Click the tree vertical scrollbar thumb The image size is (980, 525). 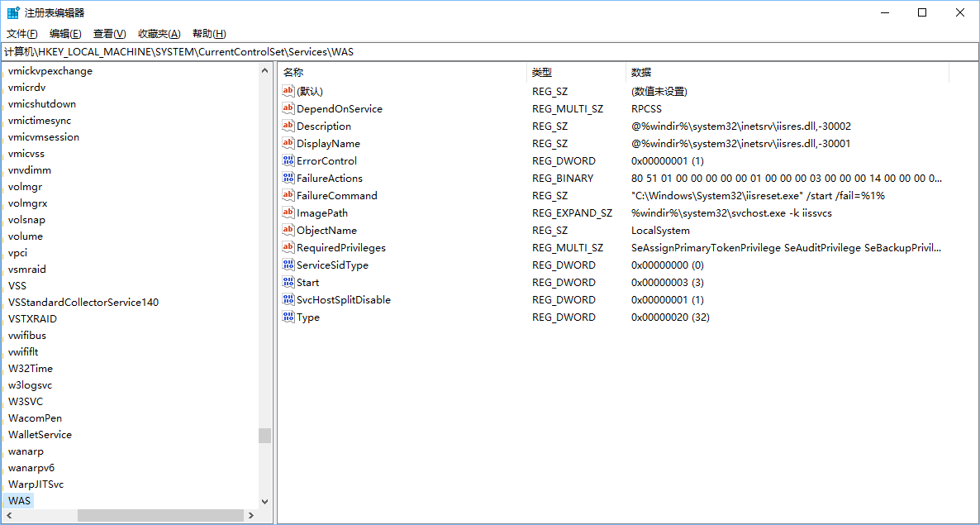(x=265, y=436)
